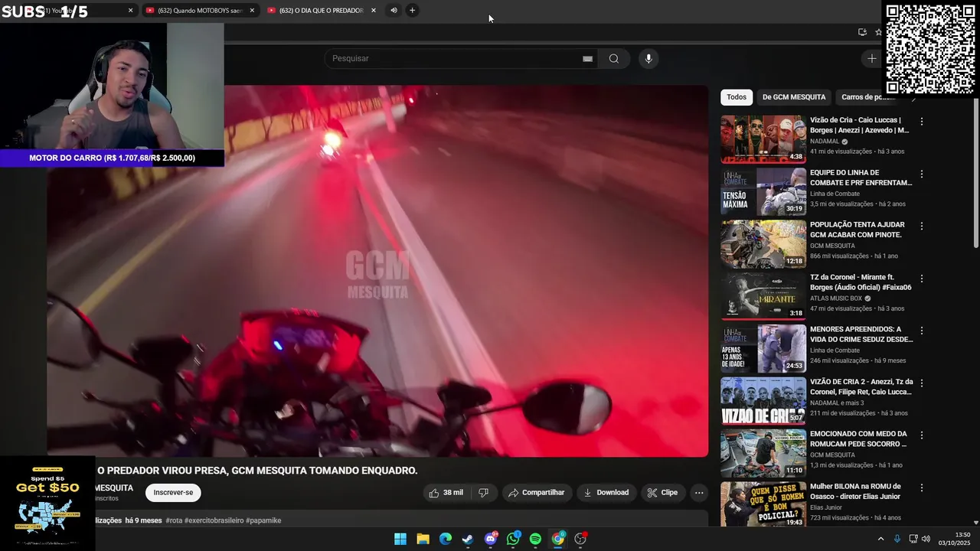Open new browser tab with plus icon

tap(412, 10)
